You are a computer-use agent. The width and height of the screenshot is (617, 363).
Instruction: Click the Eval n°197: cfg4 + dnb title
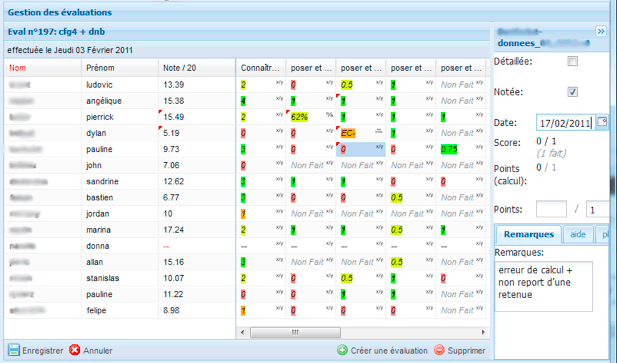(x=56, y=32)
